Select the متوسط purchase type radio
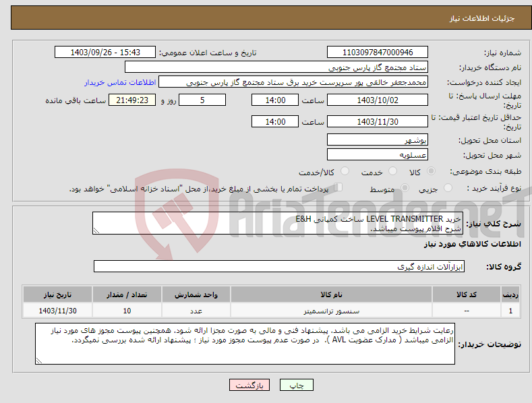Screen dimensions: 532x403 click(x=405, y=187)
